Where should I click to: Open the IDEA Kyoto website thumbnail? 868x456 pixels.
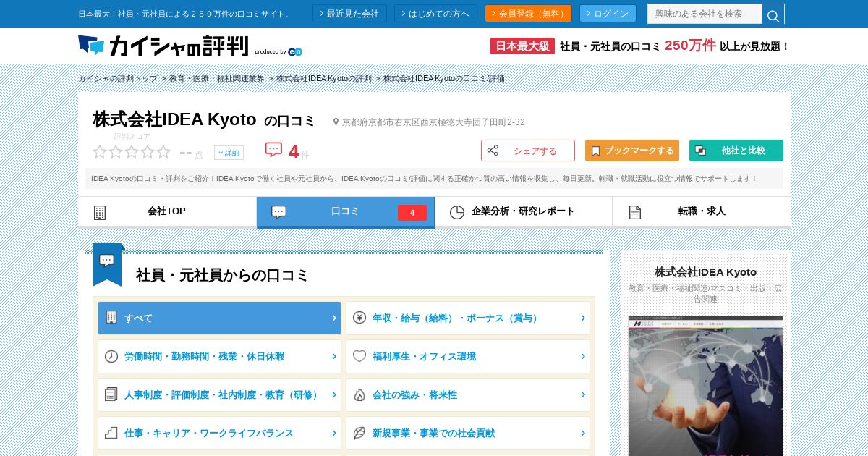705,386
